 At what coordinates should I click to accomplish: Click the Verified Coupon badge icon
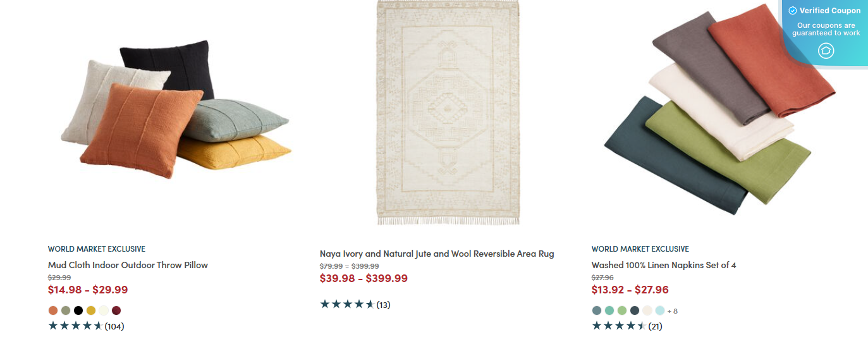[826, 51]
